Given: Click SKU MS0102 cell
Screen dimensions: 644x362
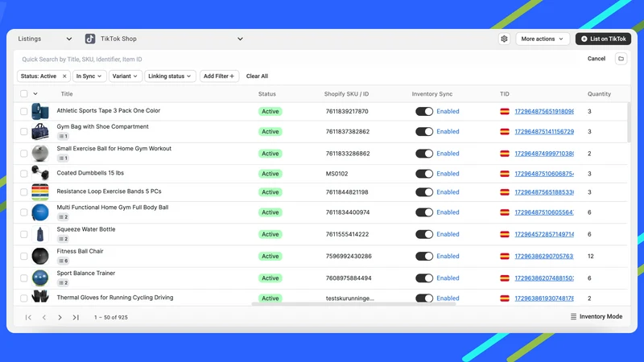Looking at the screenshot, I should [336, 174].
